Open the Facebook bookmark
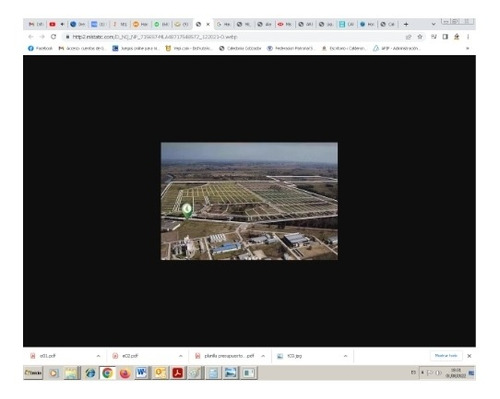The width and height of the screenshot is (500, 399). coord(40,48)
